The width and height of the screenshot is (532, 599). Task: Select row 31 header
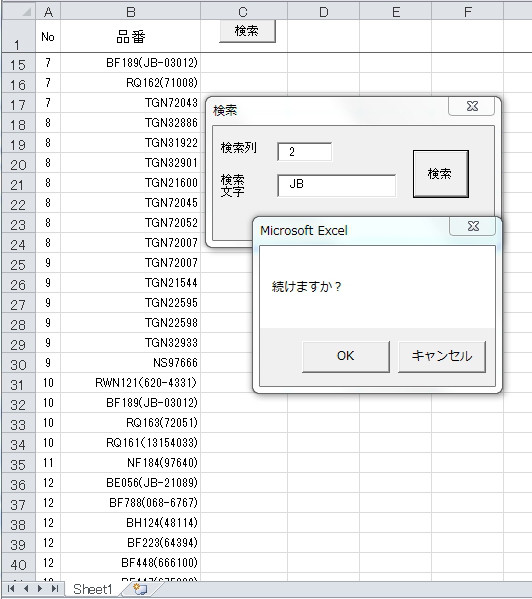tap(18, 384)
